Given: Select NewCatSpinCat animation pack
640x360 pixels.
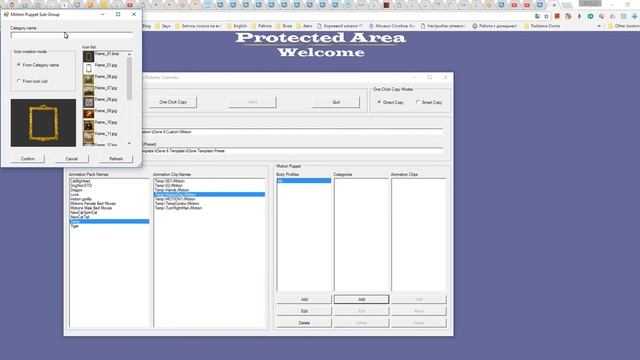Looking at the screenshot, I should 84,212.
